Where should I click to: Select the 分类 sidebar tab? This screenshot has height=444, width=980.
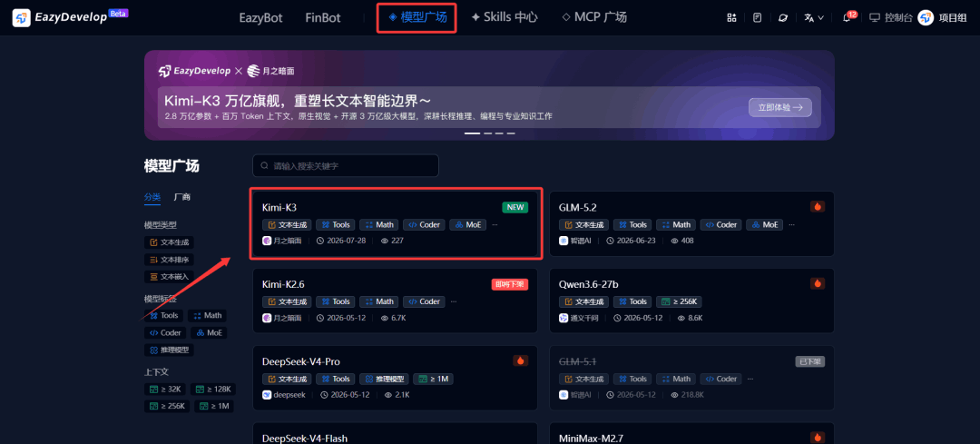[152, 197]
